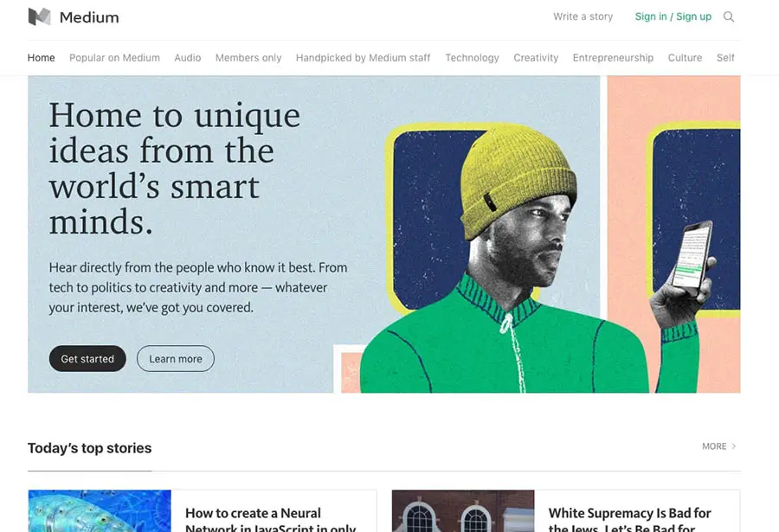Open Handpicked by Medium staff section
The height and width of the screenshot is (532, 779).
(x=364, y=58)
